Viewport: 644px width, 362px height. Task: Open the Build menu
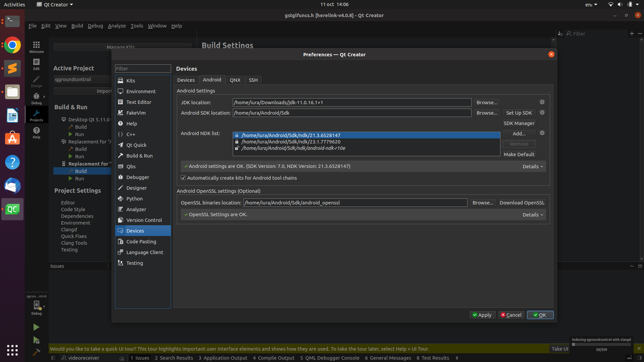point(77,25)
